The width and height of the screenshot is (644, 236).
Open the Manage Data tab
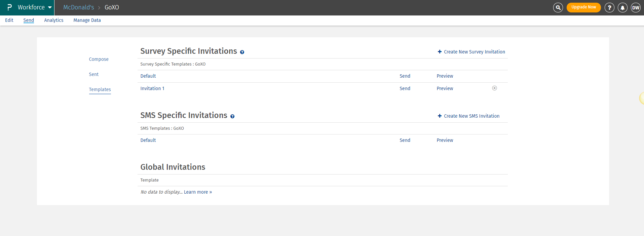[87, 20]
